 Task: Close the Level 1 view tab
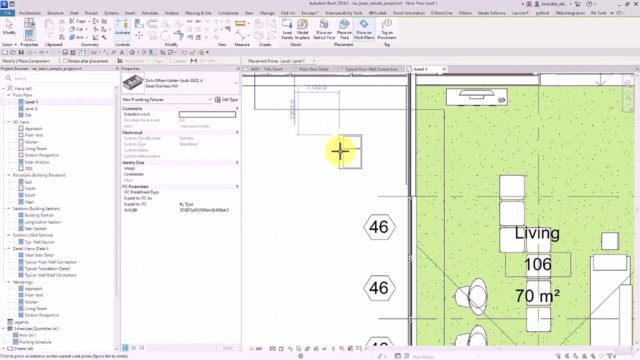pos(444,69)
